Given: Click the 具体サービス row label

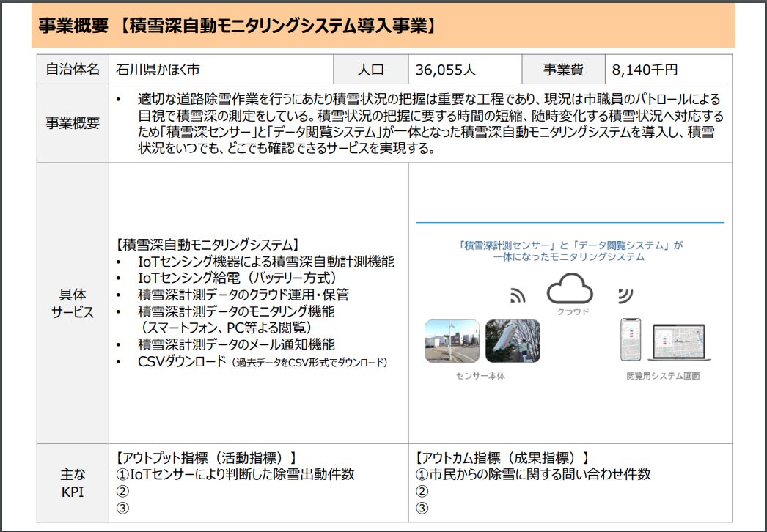Looking at the screenshot, I should (73, 303).
